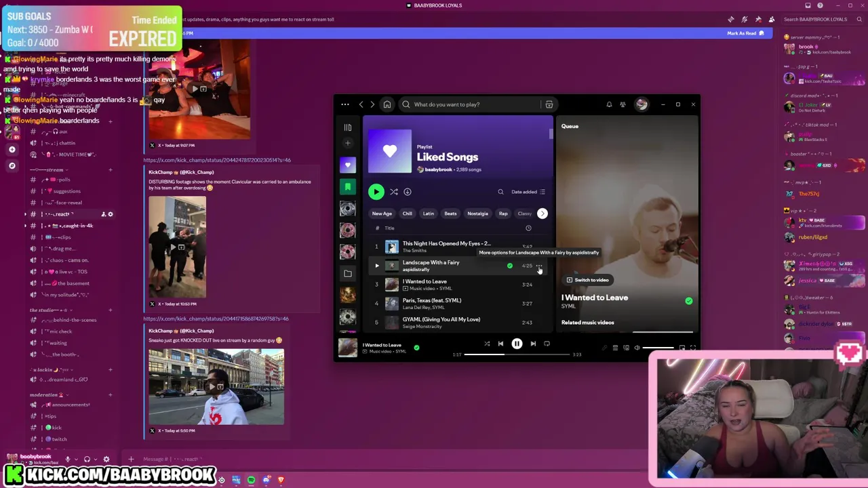The height and width of the screenshot is (488, 868).
Task: Adjust the Spotify volume slider
Action: point(658,348)
